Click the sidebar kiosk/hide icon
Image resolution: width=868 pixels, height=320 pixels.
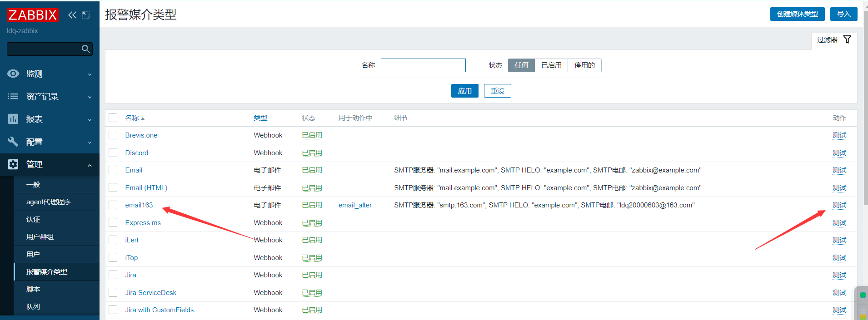(x=86, y=15)
